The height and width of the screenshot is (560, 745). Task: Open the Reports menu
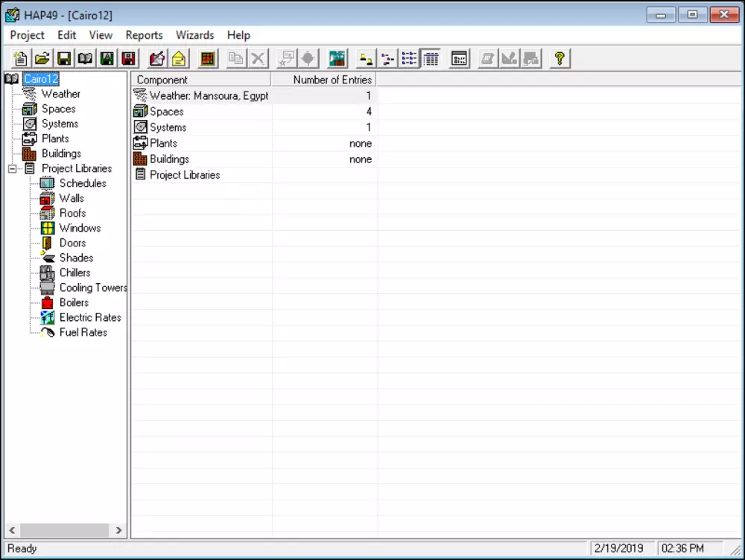point(144,35)
